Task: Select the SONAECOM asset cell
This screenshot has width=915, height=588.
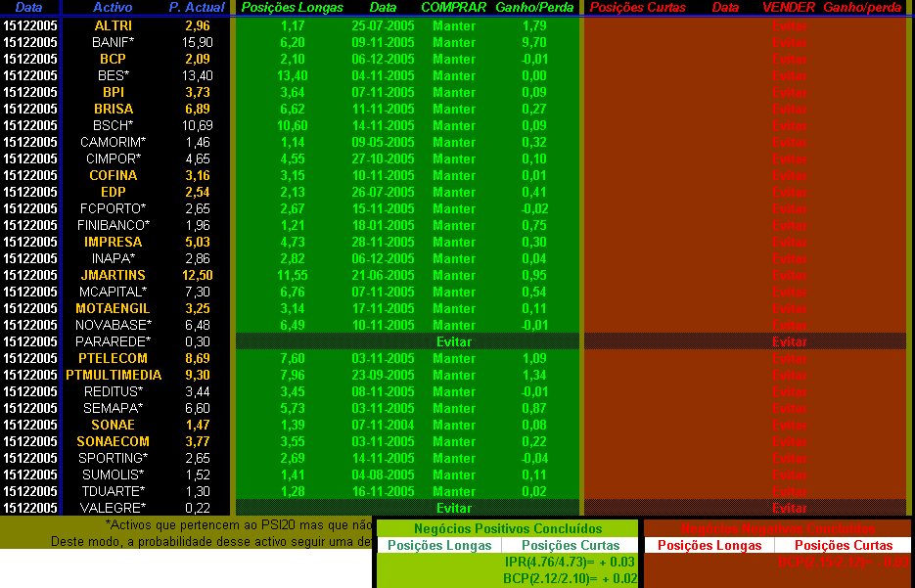Action: pyautogui.click(x=113, y=441)
